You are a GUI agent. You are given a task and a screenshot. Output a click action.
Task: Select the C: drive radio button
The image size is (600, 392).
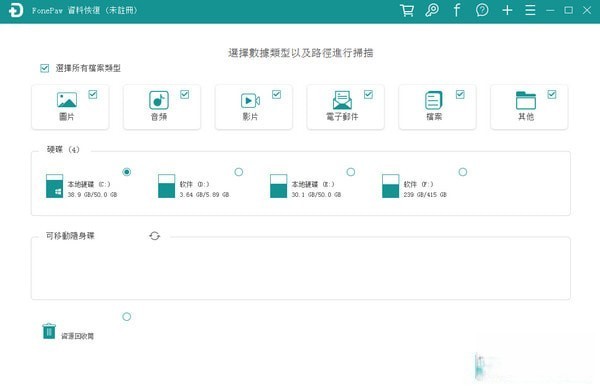coord(127,172)
